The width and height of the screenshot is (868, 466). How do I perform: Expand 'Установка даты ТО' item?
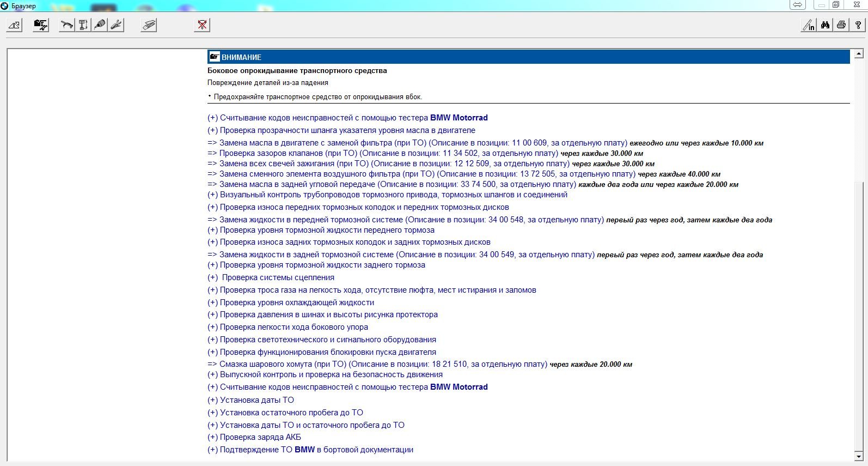tap(256, 400)
